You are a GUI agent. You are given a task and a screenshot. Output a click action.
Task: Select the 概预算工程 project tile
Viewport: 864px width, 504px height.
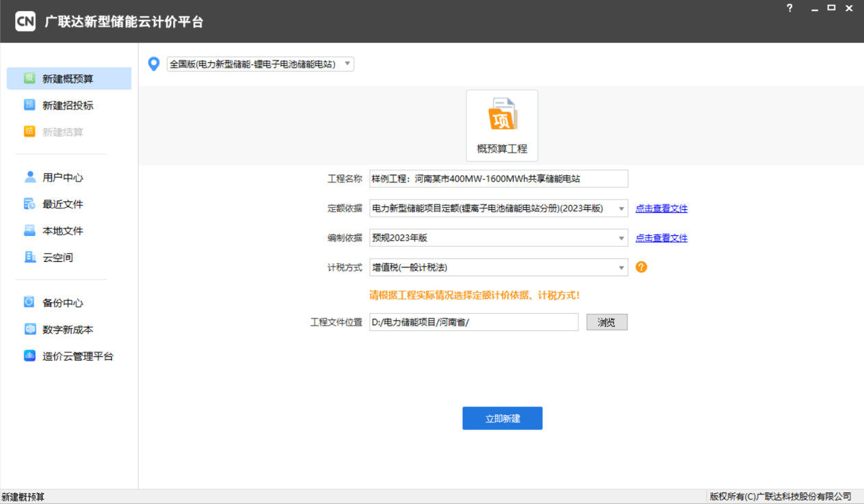[502, 126]
